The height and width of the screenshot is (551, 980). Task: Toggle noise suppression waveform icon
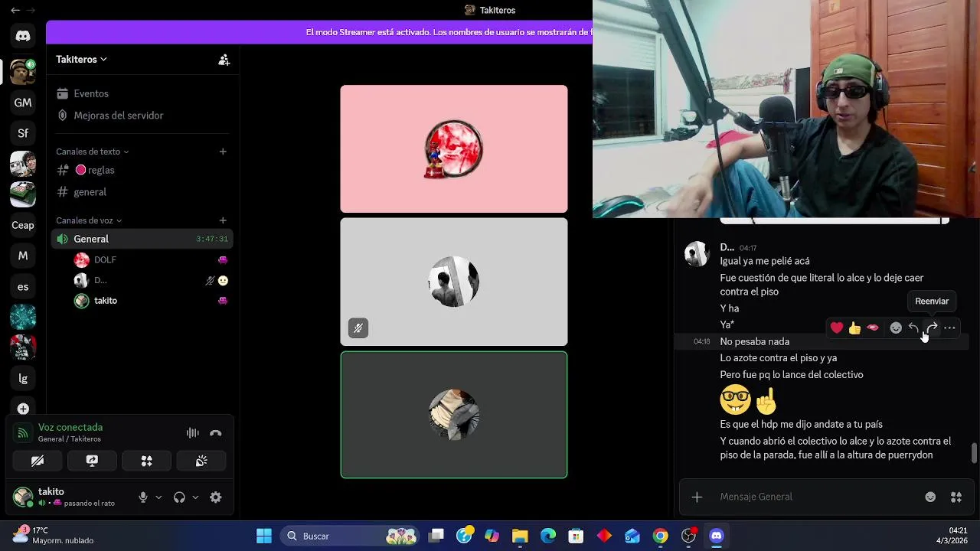click(193, 432)
